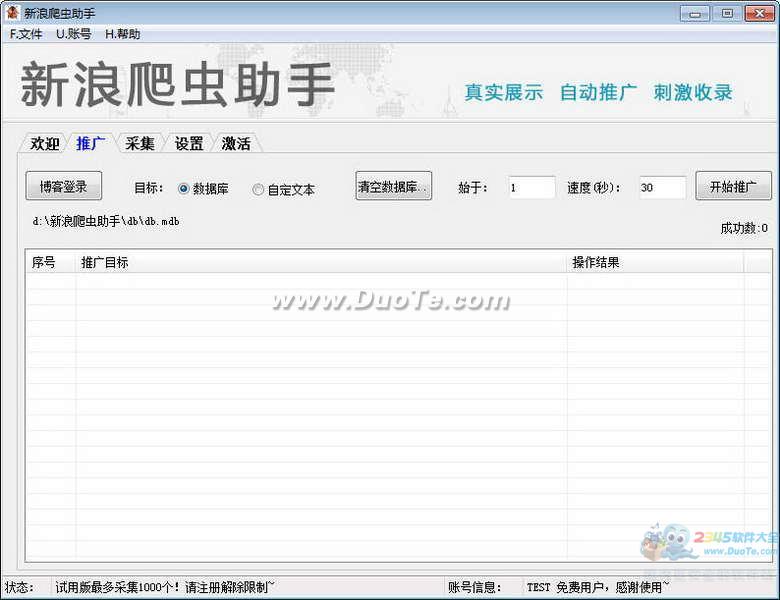Click the 推广目标 column header
The width and height of the screenshot is (780, 600).
point(321,262)
